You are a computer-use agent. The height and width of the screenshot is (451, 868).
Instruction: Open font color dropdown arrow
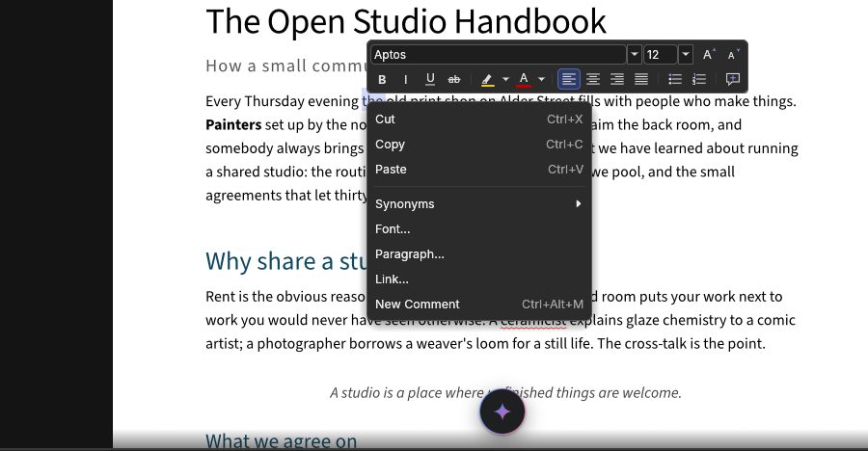(542, 80)
